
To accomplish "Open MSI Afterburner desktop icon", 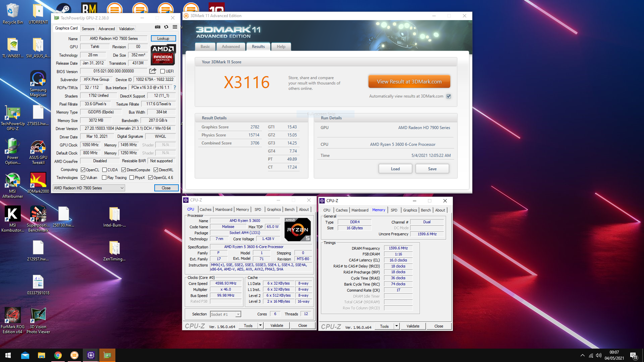I will tap(13, 186).
